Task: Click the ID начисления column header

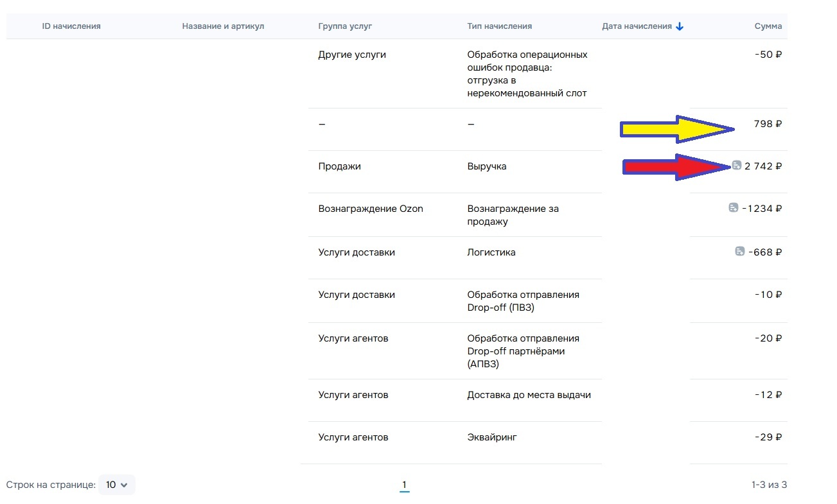Action: pyautogui.click(x=71, y=26)
